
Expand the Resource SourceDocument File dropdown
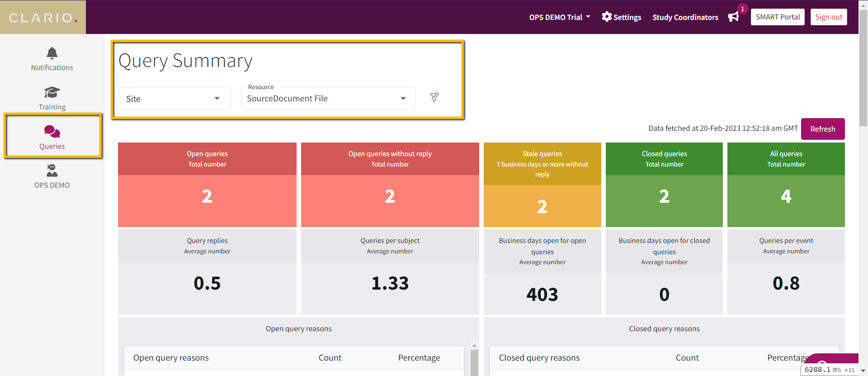328,99
